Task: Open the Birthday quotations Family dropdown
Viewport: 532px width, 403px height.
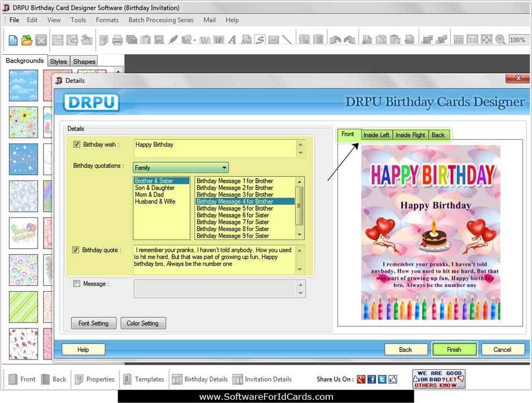Action: [x=181, y=168]
